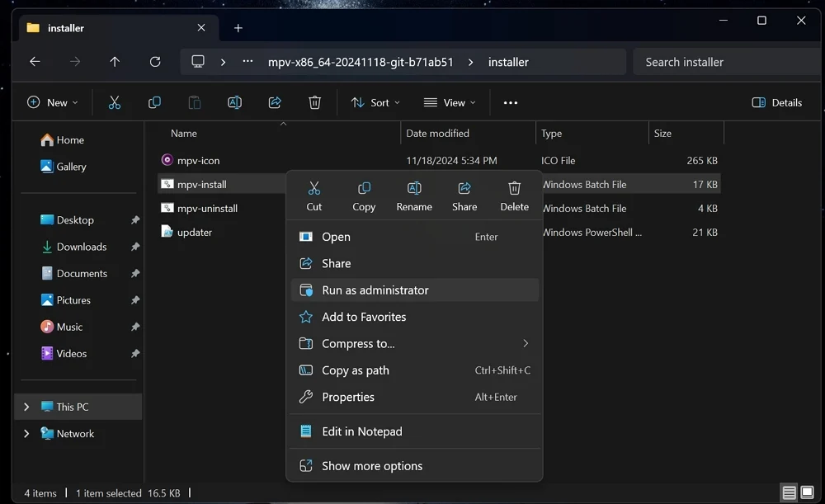Sort by the Date modified column header
The height and width of the screenshot is (504, 825).
click(437, 133)
